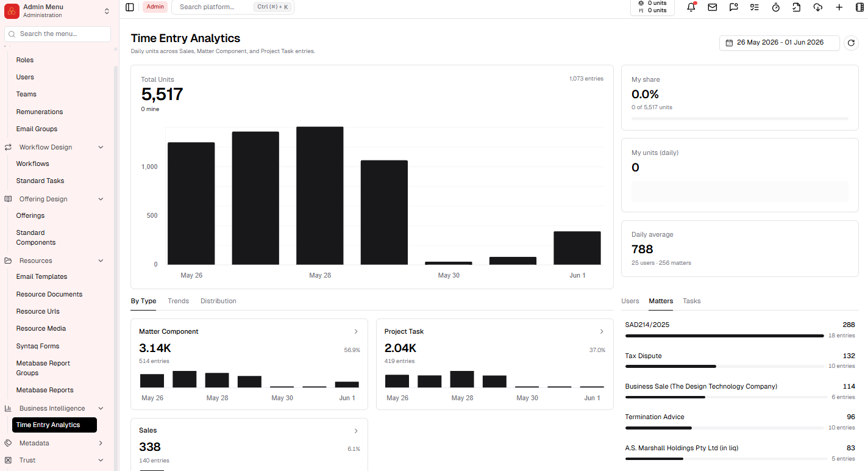Open Matter Component details chevron
This screenshot has height=471, width=868.
point(356,331)
